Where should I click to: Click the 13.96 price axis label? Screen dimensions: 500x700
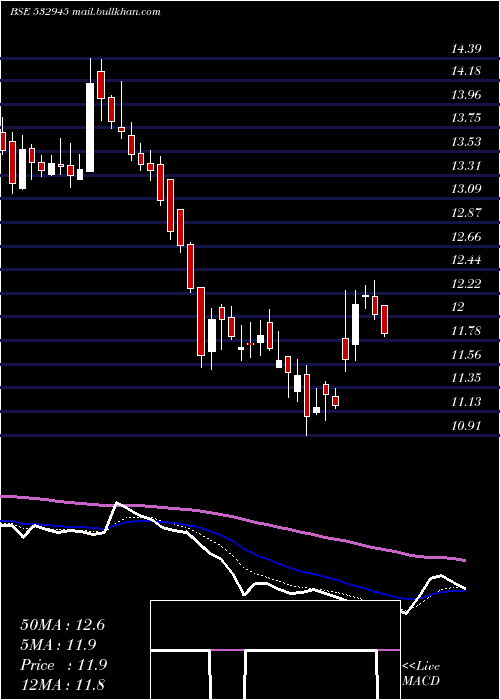(466, 95)
